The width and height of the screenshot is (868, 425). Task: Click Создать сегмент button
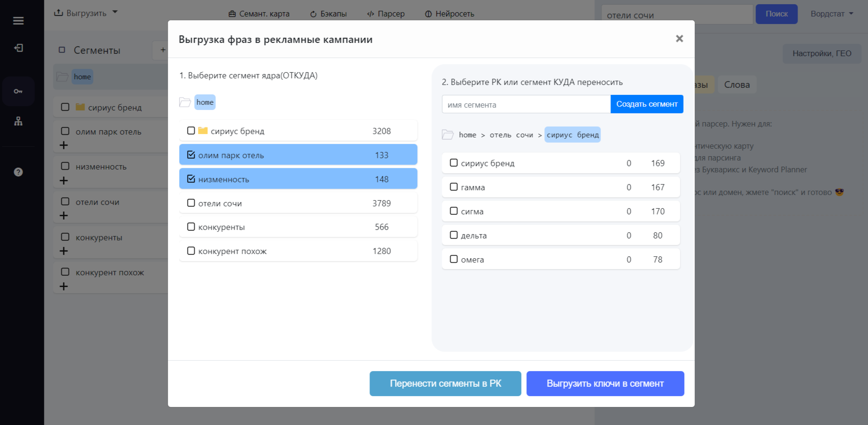[647, 104]
